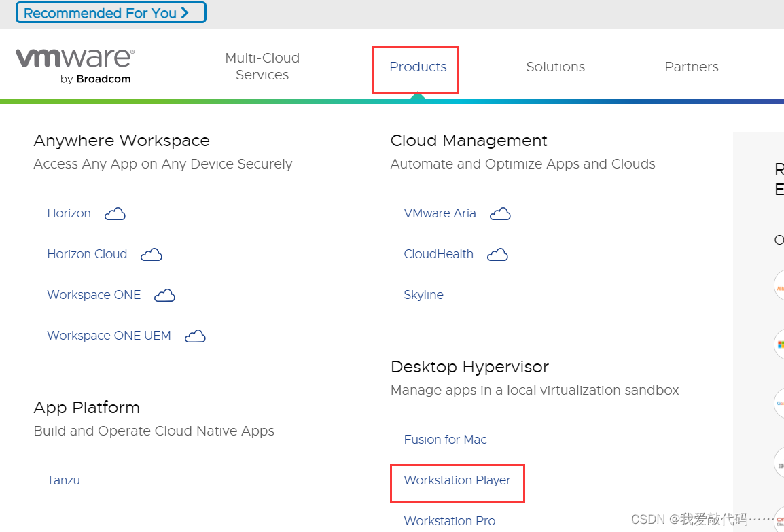The image size is (784, 532).
Task: Open the Workstation Pro link
Action: 450,521
